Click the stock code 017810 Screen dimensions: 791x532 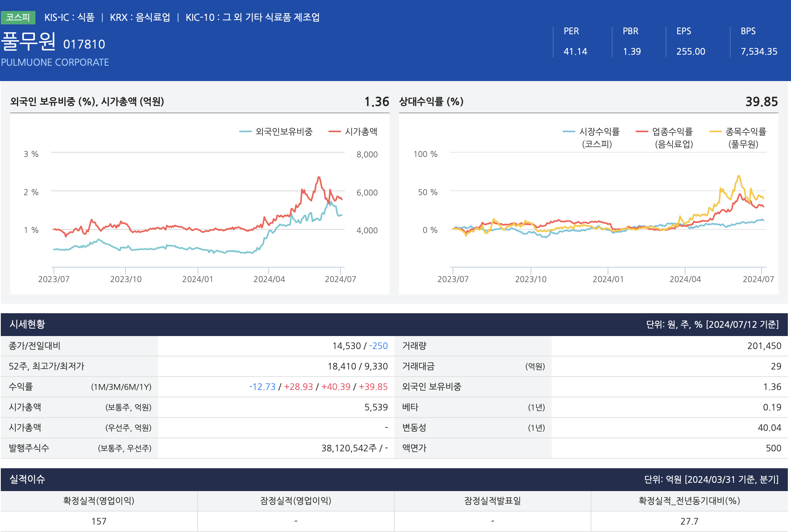click(84, 44)
